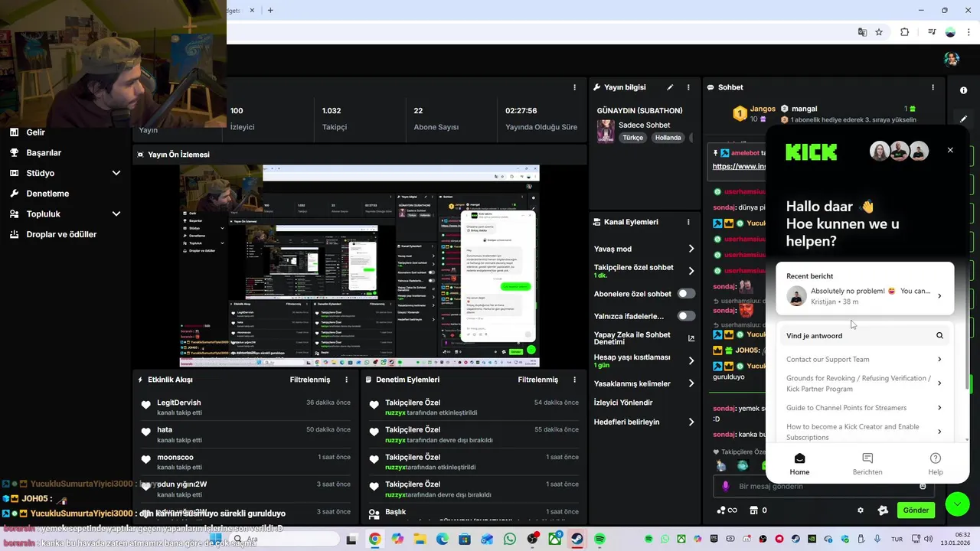Open Yapay Zeka ile Sohbet Denetimi link icon

(691, 338)
